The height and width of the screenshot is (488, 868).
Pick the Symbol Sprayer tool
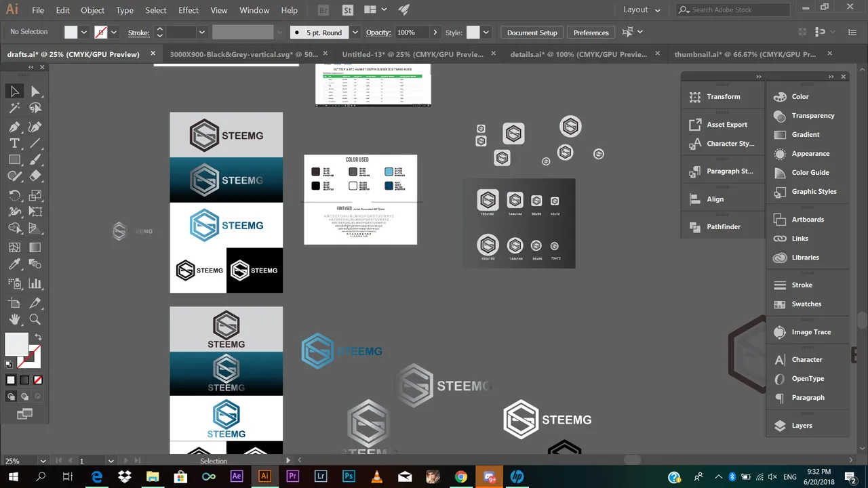tap(14, 284)
